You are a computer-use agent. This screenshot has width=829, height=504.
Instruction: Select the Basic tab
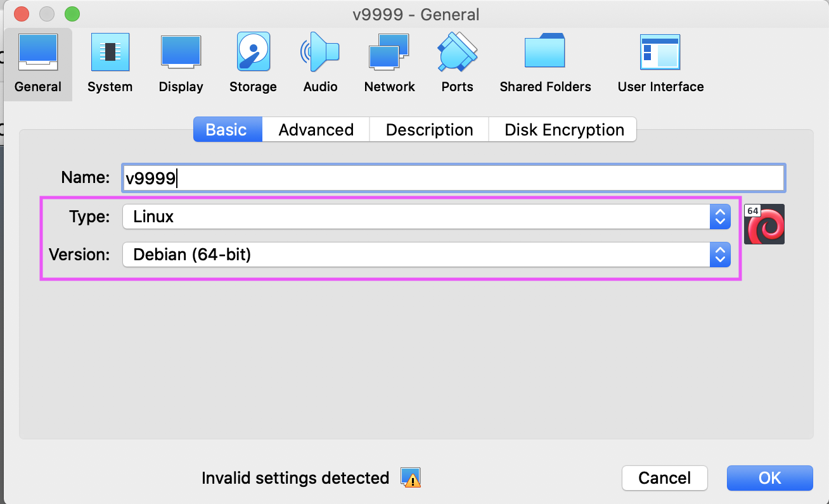(227, 130)
